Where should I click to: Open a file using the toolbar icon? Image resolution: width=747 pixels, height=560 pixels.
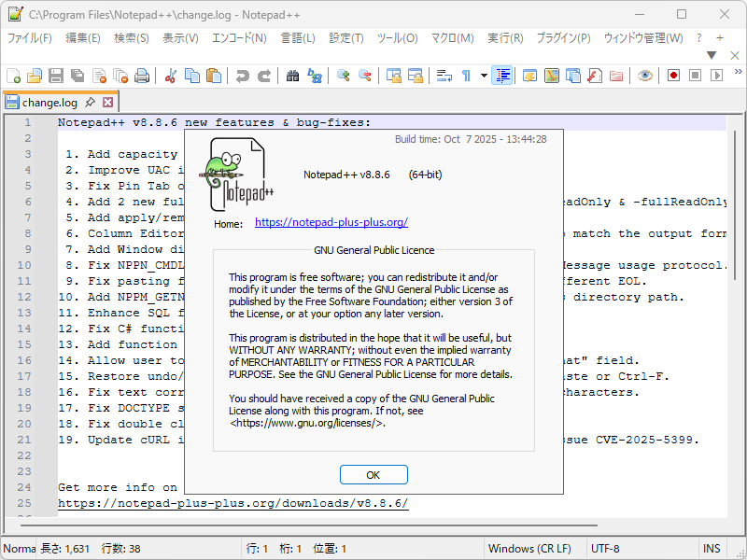[35, 75]
